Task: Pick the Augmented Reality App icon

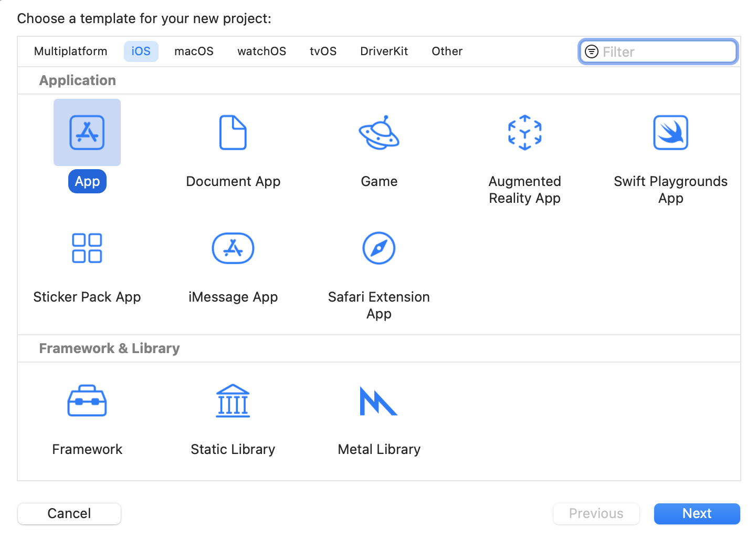Action: [x=525, y=132]
